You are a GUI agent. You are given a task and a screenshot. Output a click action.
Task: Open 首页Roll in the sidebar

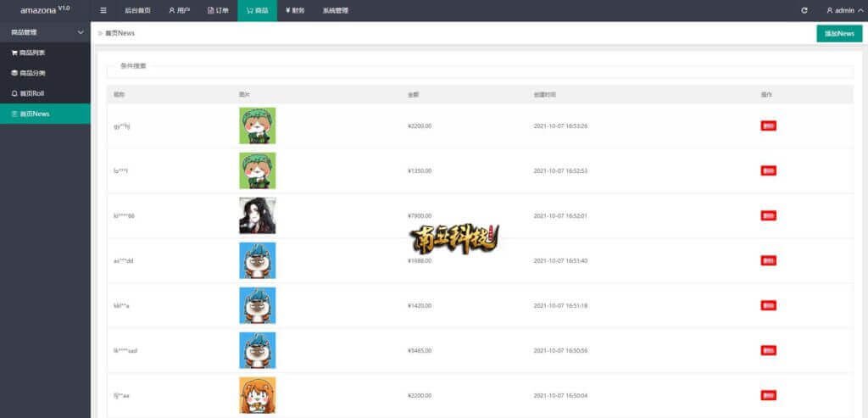click(x=32, y=93)
